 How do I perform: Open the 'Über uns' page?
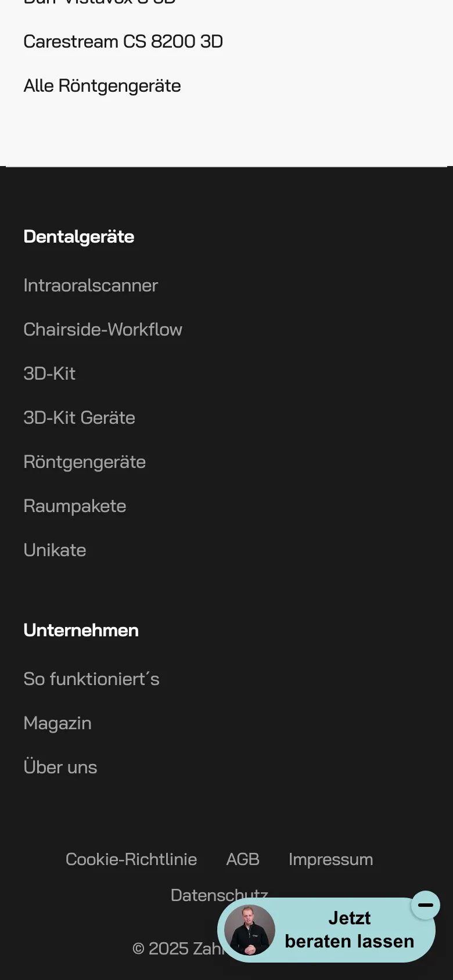coord(60,767)
